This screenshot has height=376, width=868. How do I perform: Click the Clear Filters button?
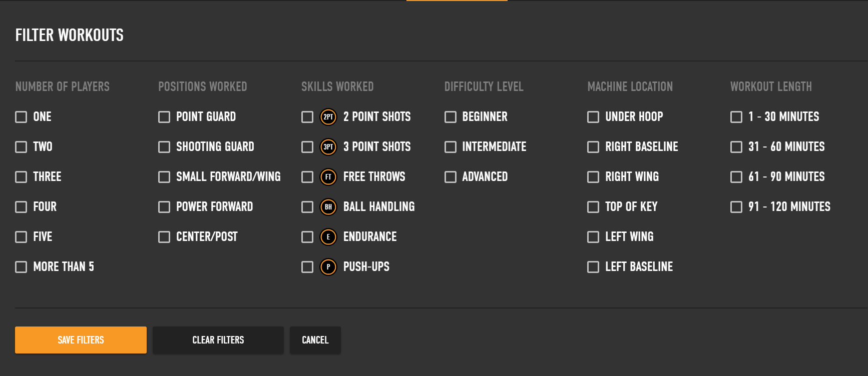coord(218,340)
